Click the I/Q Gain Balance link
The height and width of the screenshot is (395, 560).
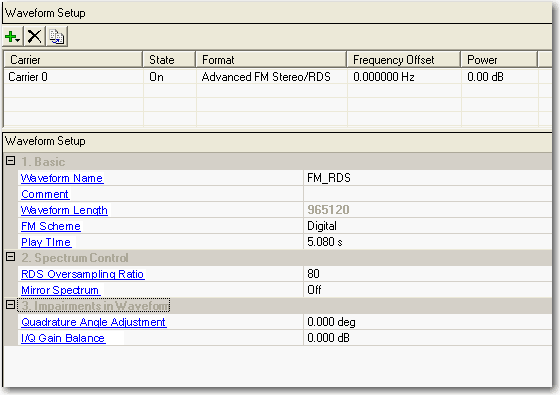coord(63,338)
